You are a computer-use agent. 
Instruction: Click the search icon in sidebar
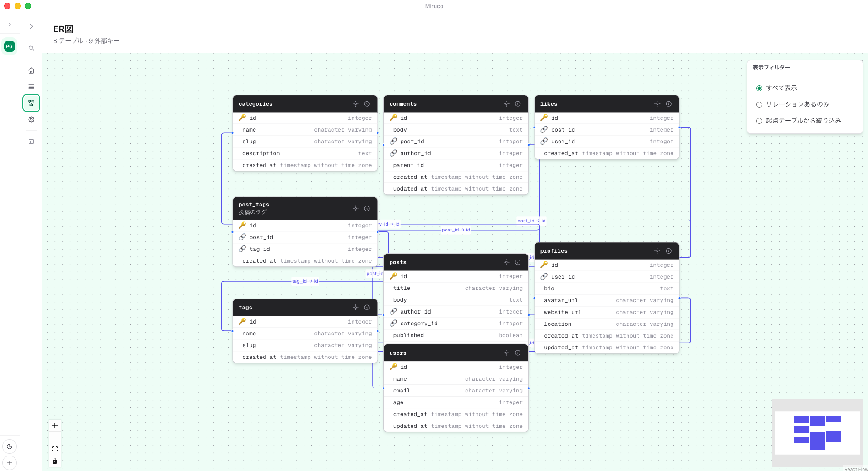(x=31, y=49)
